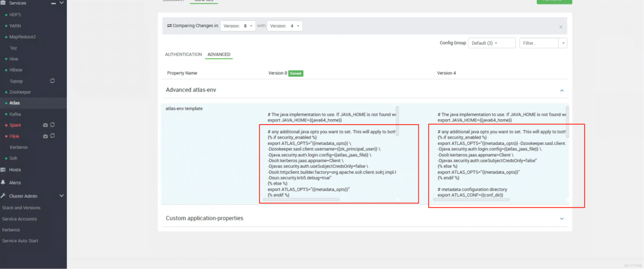Click the Cluster Admin wrench icon
This screenshot has height=269, width=644.
(3, 196)
